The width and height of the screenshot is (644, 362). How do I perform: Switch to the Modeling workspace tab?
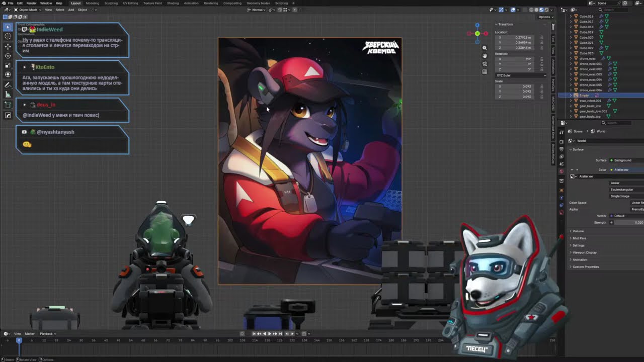(93, 3)
